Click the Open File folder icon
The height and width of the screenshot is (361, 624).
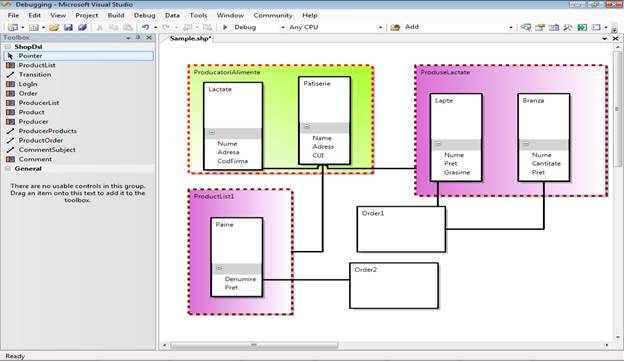[54, 27]
